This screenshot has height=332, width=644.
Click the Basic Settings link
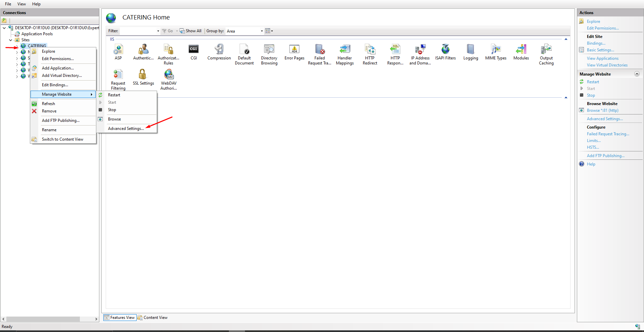[x=600, y=50]
